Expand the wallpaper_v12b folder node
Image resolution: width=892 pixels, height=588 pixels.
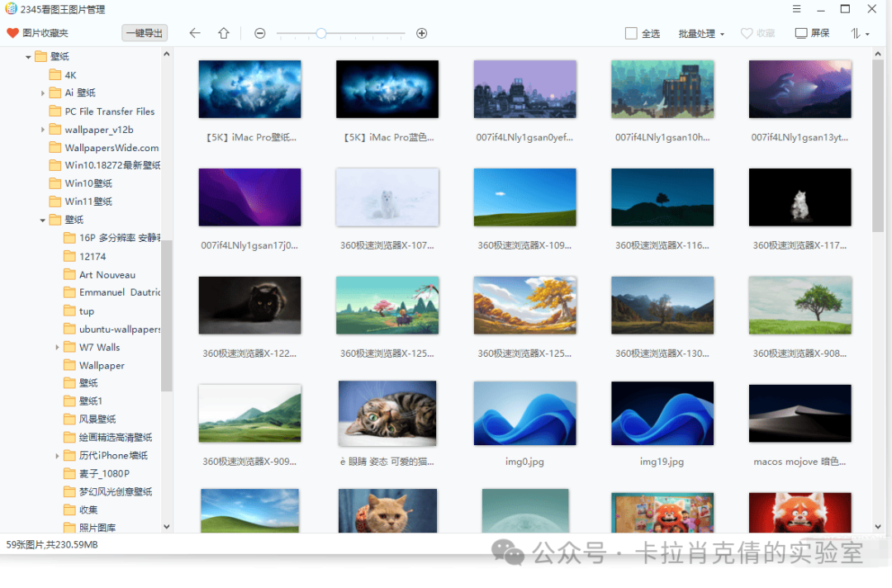coord(43,130)
